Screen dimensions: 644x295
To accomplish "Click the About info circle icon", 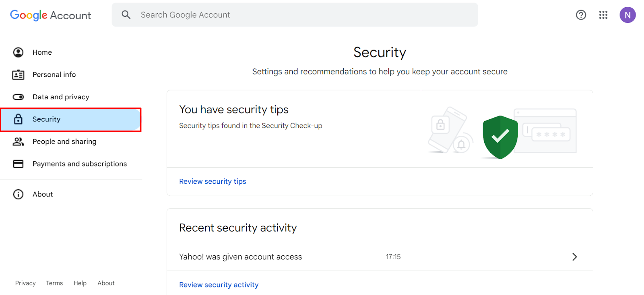I will (x=18, y=194).
